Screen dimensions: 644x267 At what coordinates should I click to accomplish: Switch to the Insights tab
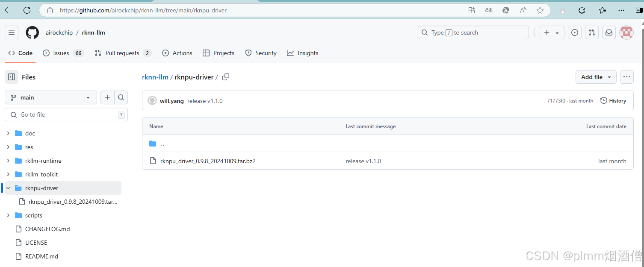[x=303, y=53]
